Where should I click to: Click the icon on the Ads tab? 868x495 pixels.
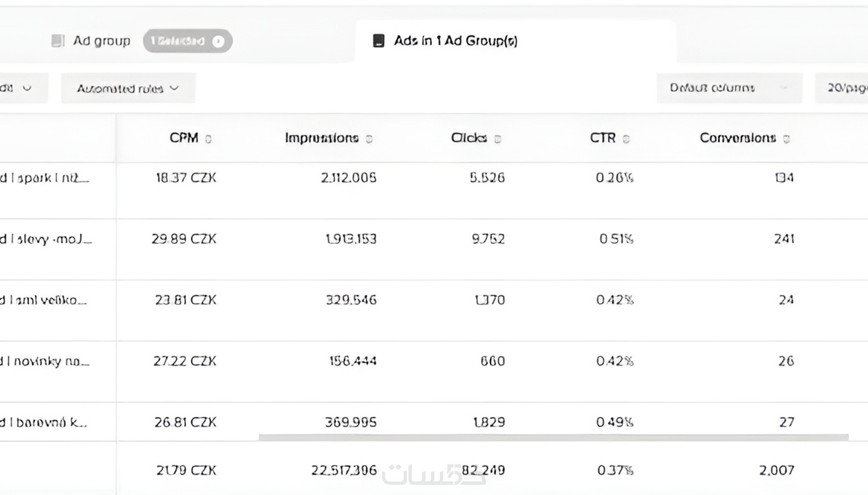tap(378, 41)
